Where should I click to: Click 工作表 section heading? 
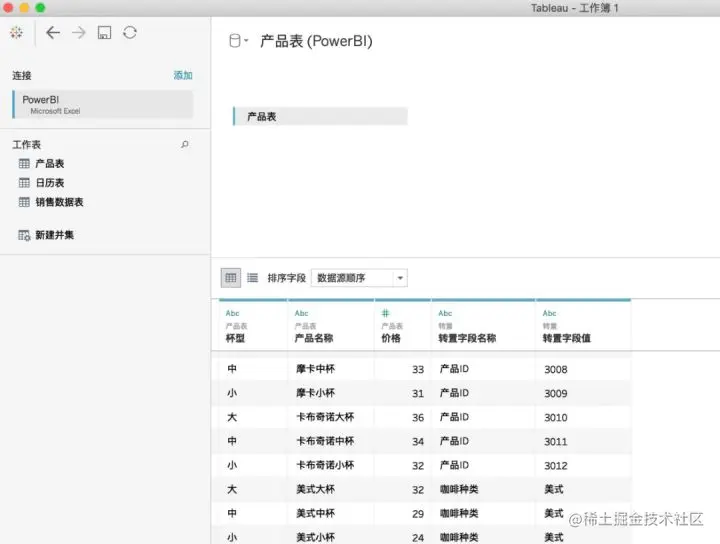click(x=27, y=145)
